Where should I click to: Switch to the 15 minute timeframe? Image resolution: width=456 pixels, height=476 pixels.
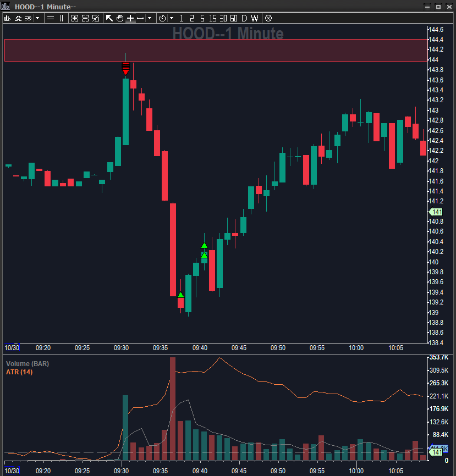tap(213, 18)
